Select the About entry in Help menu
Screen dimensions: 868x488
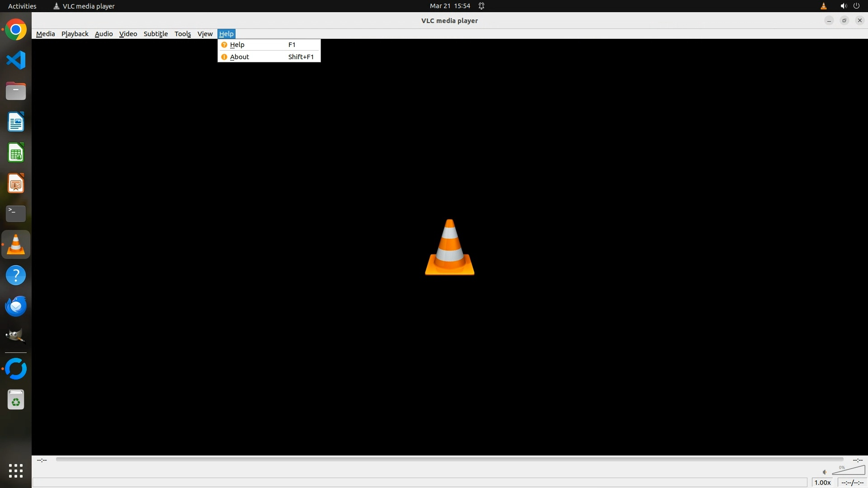(240, 57)
